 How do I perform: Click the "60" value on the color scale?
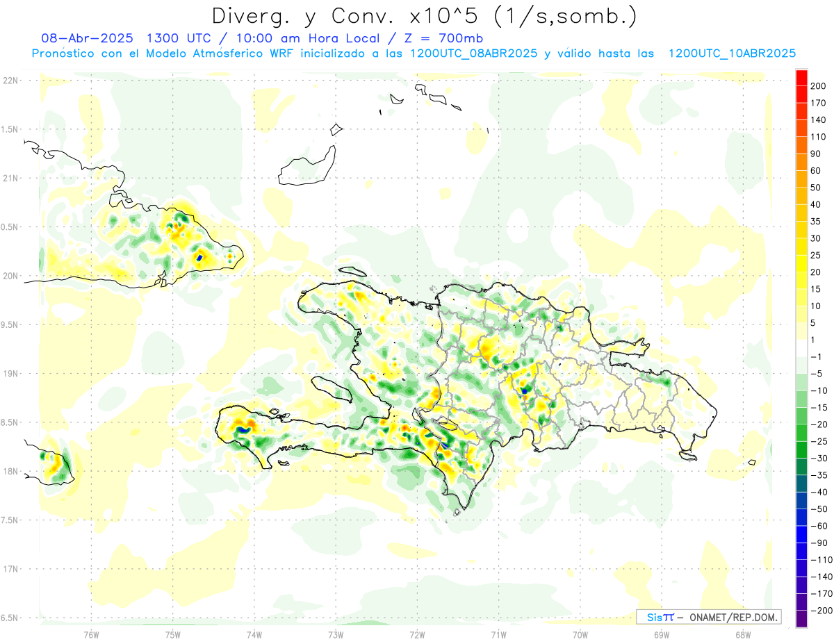(816, 171)
